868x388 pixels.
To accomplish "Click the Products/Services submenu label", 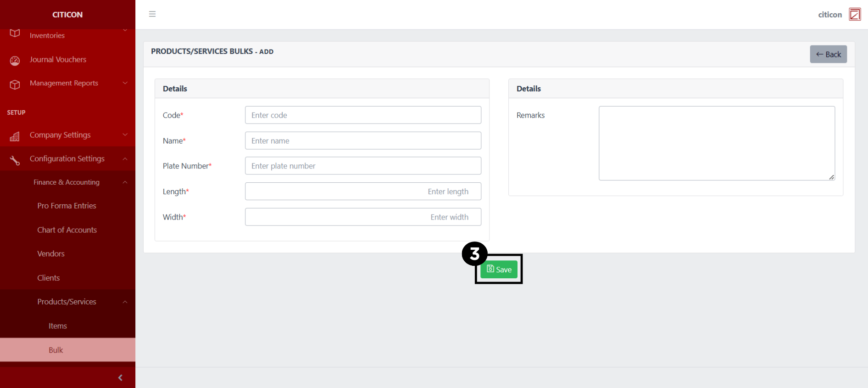I will coord(67,302).
